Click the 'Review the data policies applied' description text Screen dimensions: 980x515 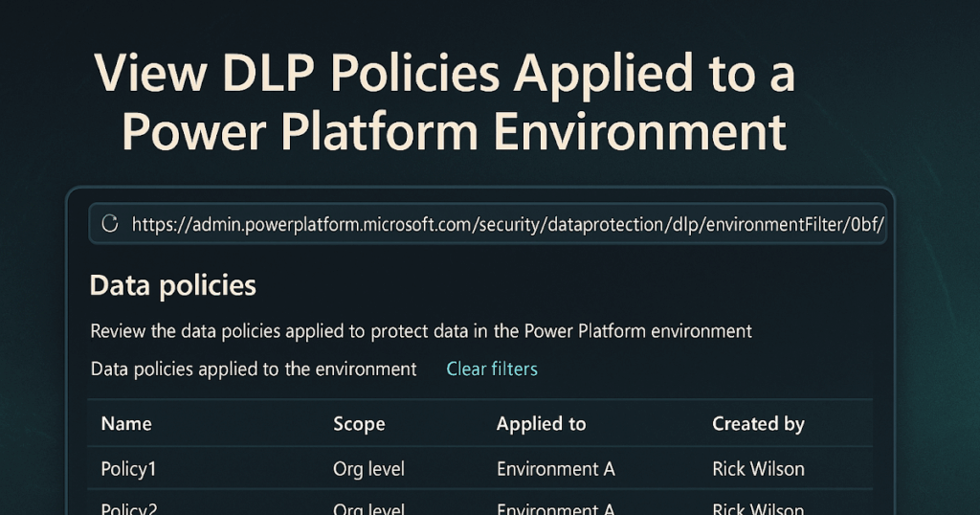click(421, 330)
